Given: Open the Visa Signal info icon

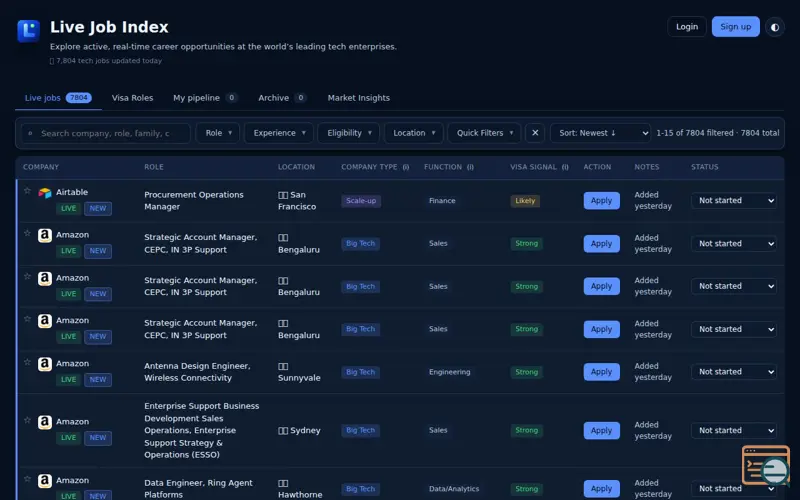Looking at the screenshot, I should point(565,167).
